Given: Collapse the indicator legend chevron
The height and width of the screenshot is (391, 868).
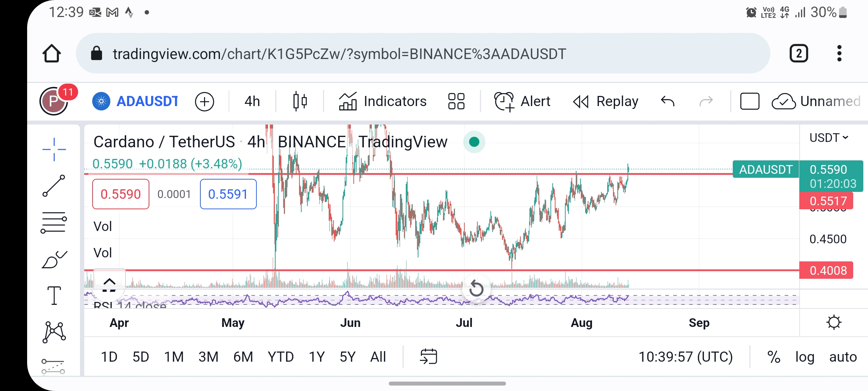Looking at the screenshot, I should click(109, 281).
